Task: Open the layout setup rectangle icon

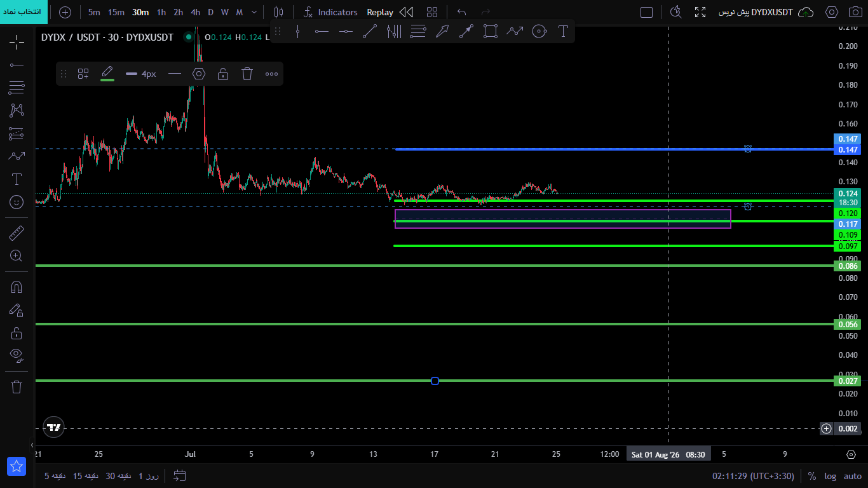Action: (x=646, y=12)
